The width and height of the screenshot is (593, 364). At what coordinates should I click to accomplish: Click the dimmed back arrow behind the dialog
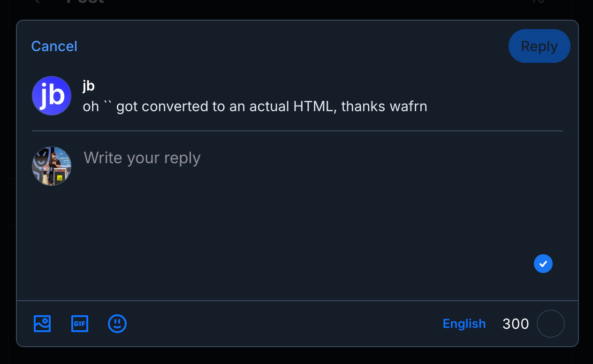pyautogui.click(x=38, y=2)
